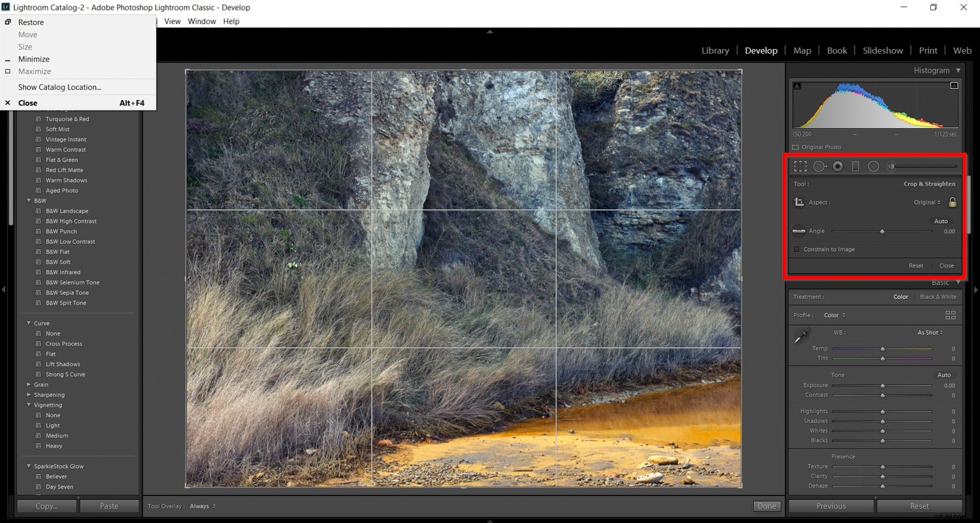Open the Red Eye Correction tool
The height and width of the screenshot is (523, 980).
tap(838, 166)
